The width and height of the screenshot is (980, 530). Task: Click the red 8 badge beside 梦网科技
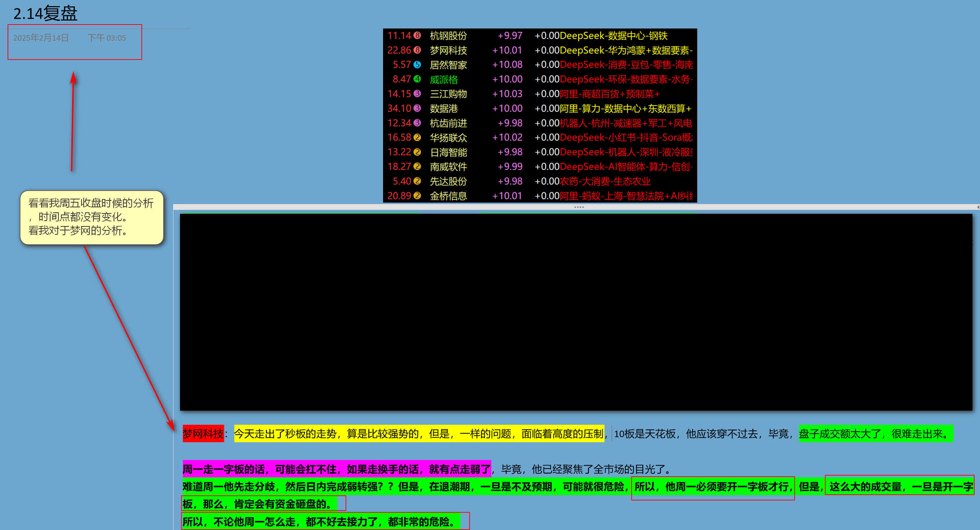tap(417, 50)
